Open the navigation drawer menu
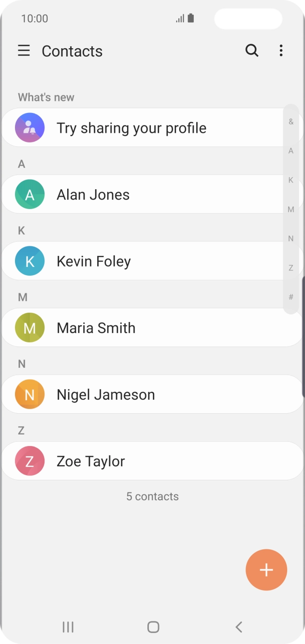 click(x=24, y=51)
